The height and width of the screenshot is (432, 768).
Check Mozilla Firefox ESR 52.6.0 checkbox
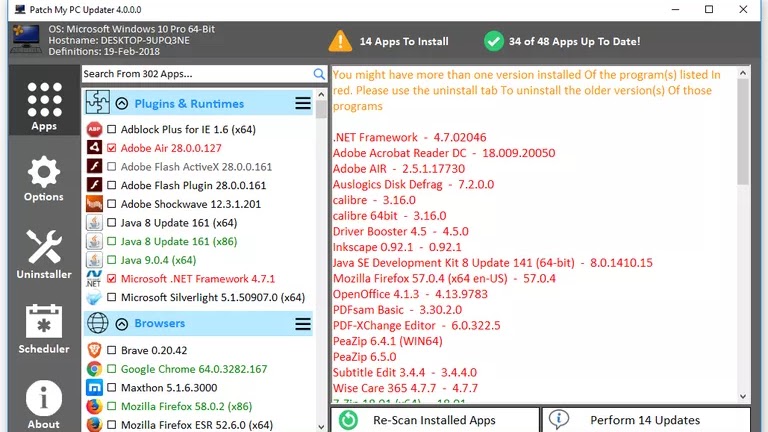coord(112,425)
